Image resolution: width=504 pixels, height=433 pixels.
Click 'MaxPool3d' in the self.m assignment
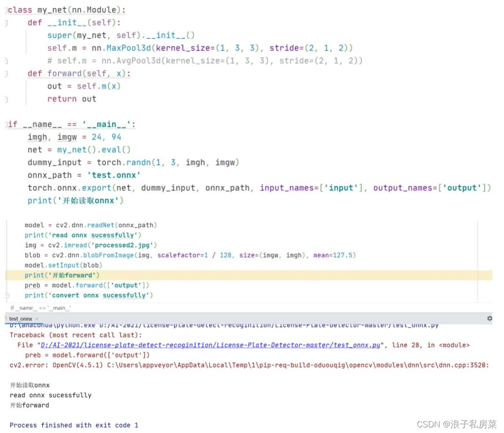coord(129,48)
